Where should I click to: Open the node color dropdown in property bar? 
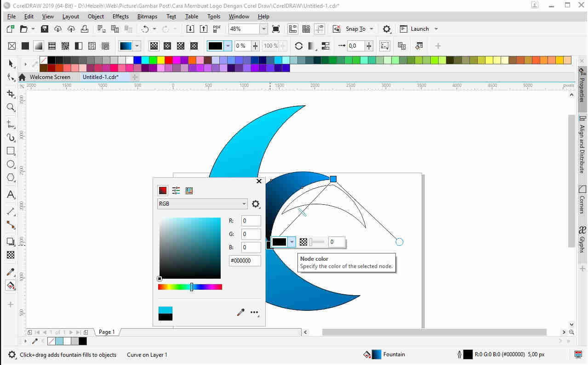[x=228, y=46]
